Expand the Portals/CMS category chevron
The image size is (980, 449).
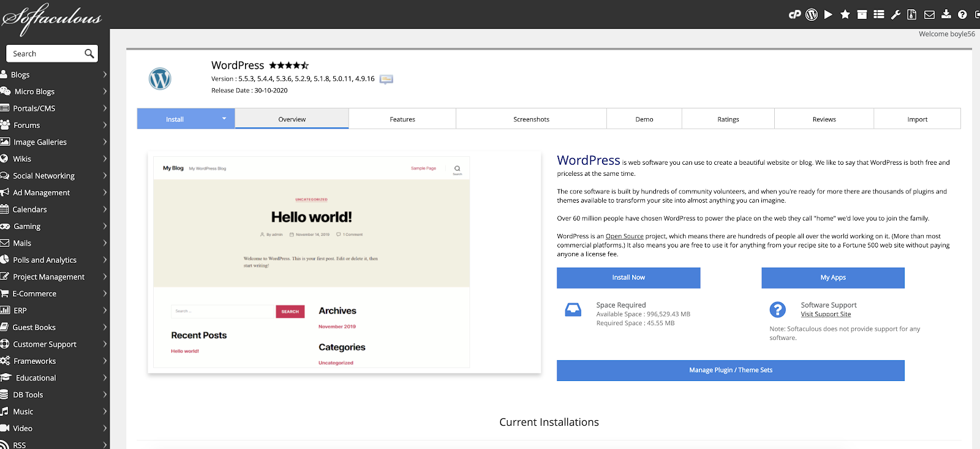(x=105, y=108)
